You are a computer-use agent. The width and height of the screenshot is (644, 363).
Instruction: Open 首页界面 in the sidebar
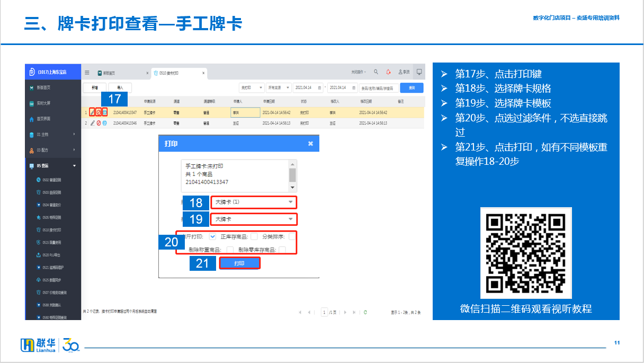[53, 119]
